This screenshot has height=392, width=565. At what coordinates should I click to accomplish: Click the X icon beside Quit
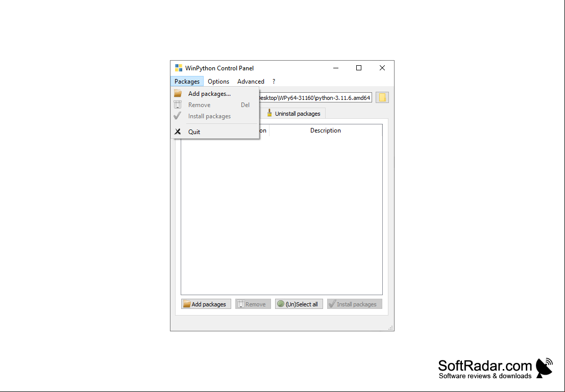point(178,132)
